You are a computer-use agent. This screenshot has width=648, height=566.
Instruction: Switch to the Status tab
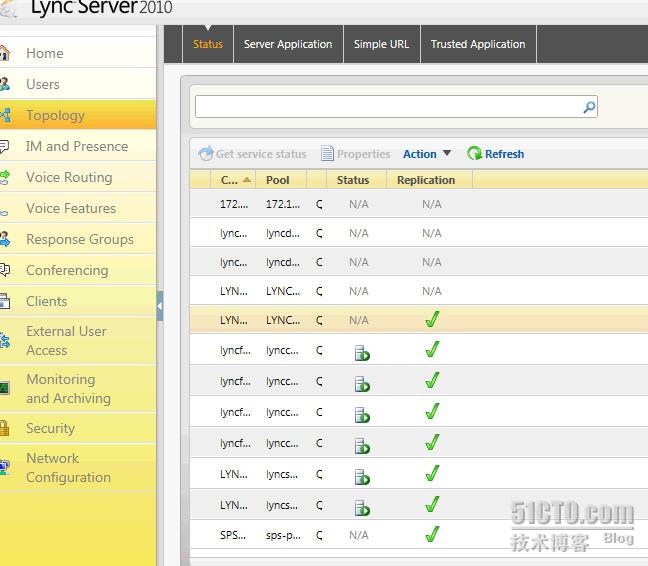click(x=208, y=44)
